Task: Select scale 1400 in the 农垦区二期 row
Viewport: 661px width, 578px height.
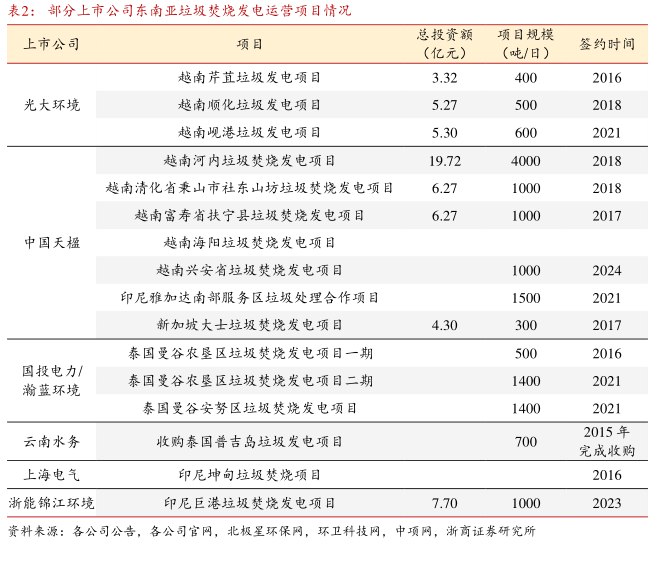Action: click(x=526, y=381)
